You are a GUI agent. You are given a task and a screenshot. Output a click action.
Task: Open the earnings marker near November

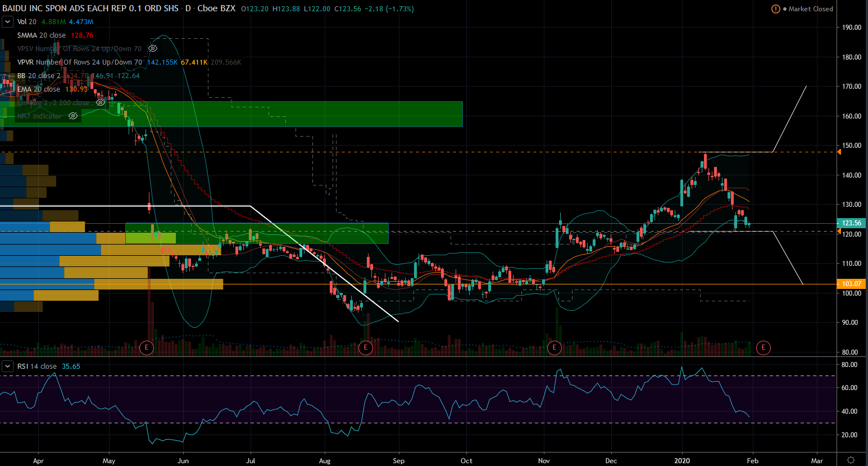(555, 347)
